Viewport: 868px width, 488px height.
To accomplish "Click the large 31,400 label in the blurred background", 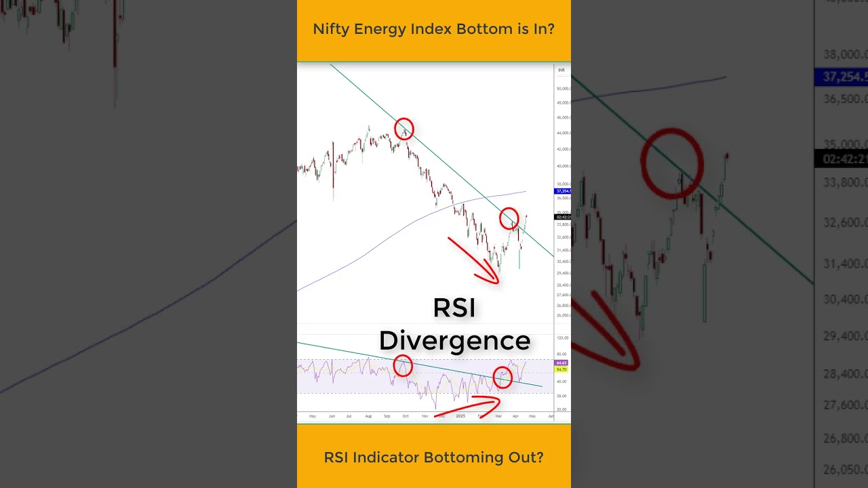I will pyautogui.click(x=845, y=264).
